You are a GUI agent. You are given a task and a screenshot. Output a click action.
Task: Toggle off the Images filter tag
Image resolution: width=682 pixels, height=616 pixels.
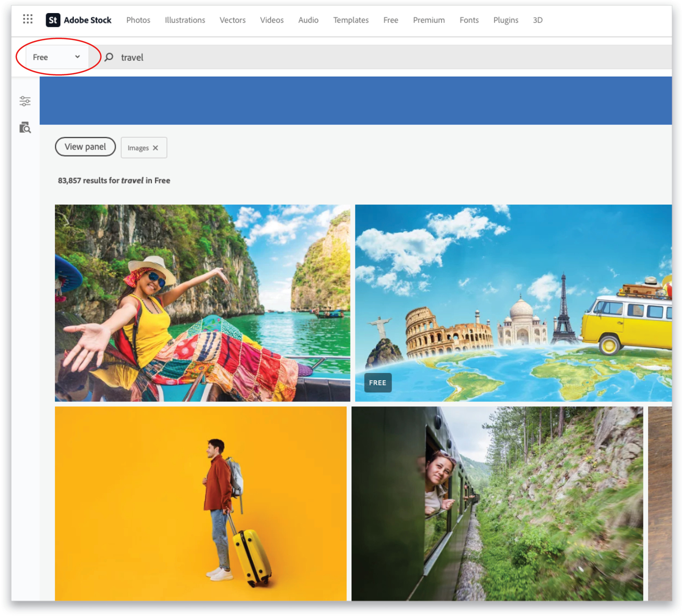coord(156,148)
